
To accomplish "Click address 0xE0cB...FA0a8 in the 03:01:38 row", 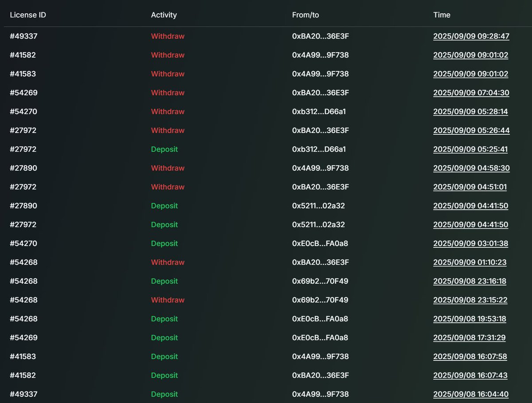I will point(320,243).
